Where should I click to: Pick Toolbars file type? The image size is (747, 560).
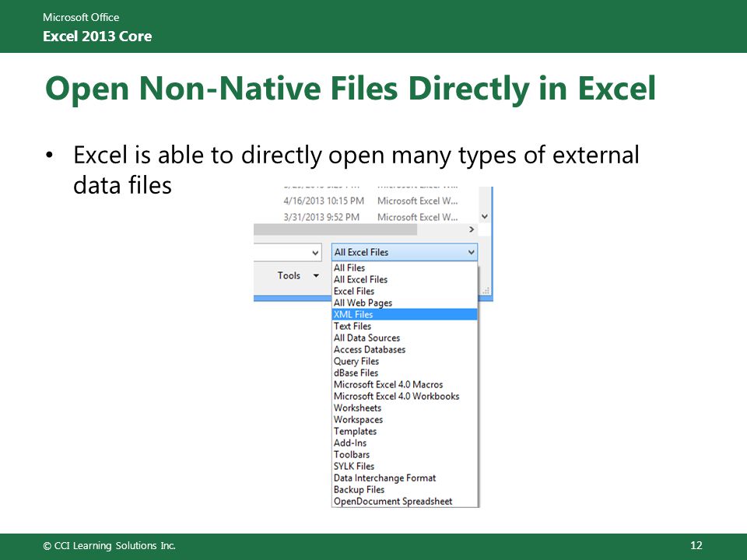[405, 454]
